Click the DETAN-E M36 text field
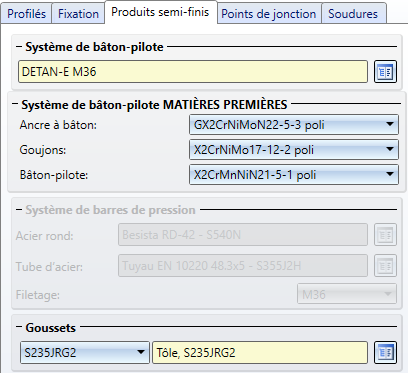Viewport: 408px width, 373px height. (193, 71)
